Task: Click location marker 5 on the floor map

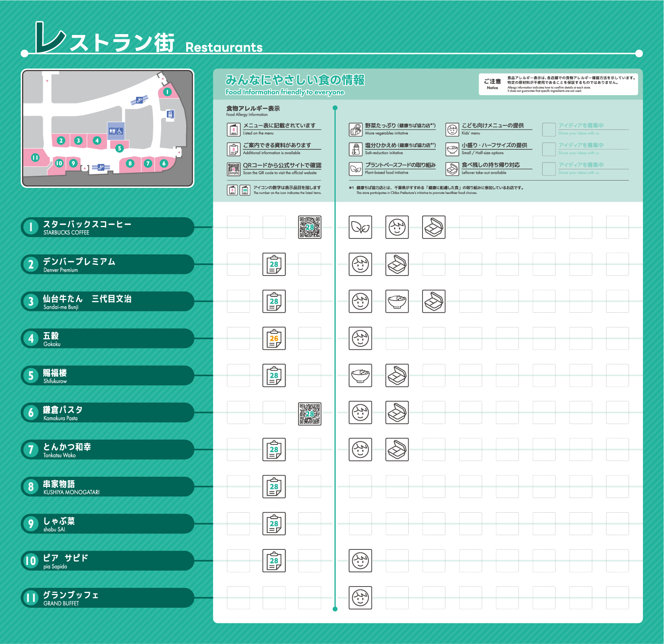Action: click(120, 148)
